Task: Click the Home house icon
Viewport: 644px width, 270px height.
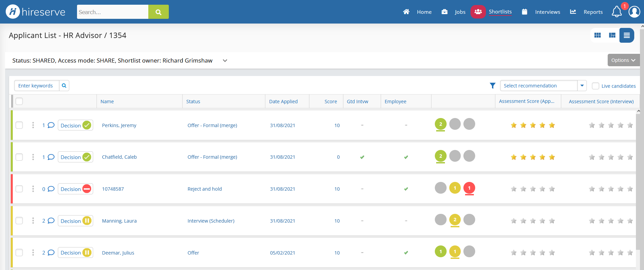Action: click(406, 12)
